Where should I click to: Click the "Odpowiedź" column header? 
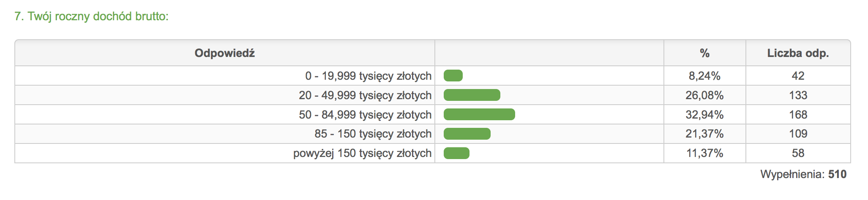pos(224,53)
